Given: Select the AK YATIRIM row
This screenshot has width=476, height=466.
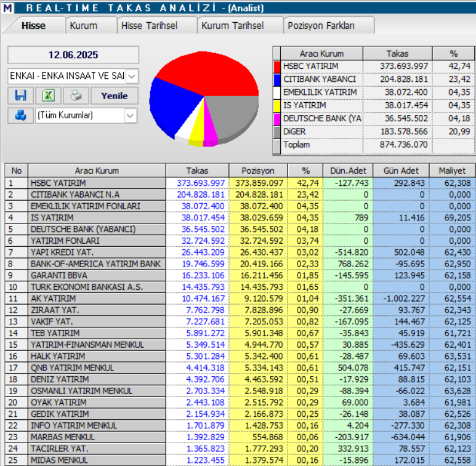Looking at the screenshot, I should point(240,299).
